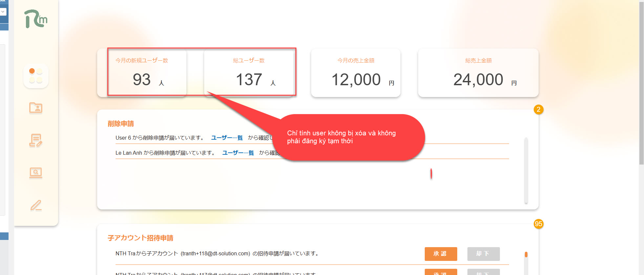
Task: Expand the dropdown arrow at top-left corner
Action: 3,12
